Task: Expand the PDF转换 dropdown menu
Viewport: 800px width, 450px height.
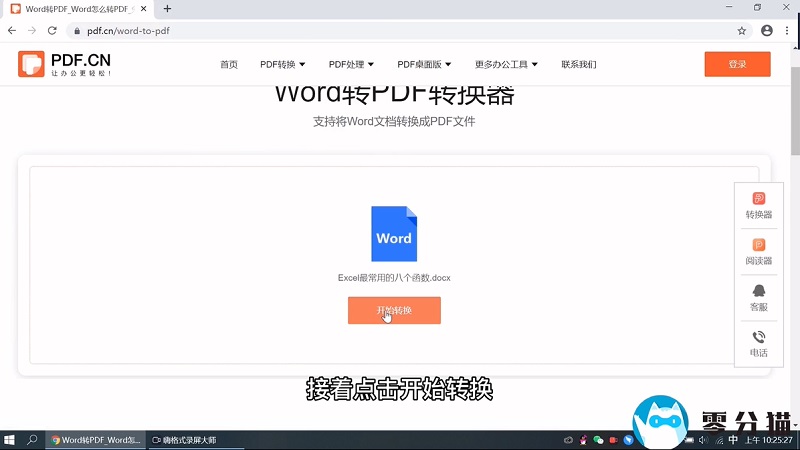Action: (x=282, y=65)
